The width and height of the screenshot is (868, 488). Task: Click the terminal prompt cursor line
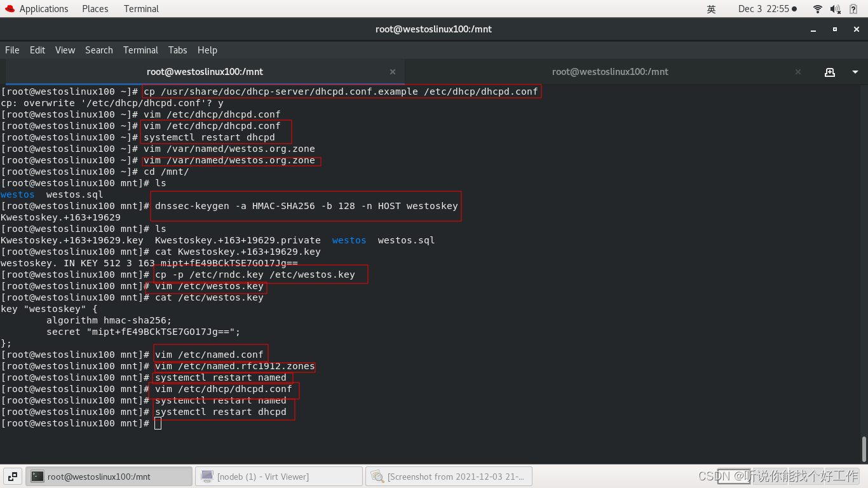81,423
